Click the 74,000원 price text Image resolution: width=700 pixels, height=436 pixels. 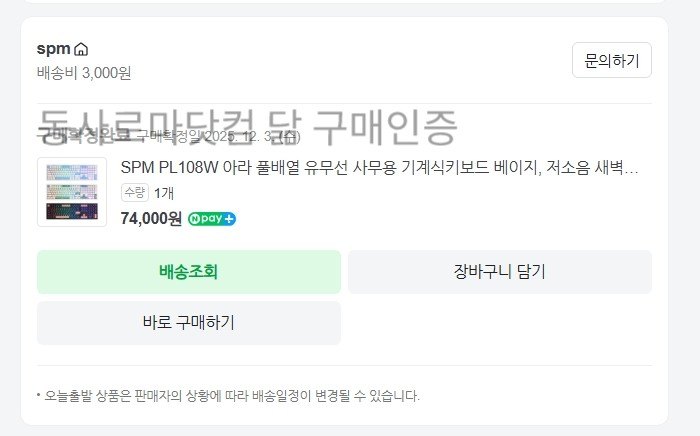(151, 219)
